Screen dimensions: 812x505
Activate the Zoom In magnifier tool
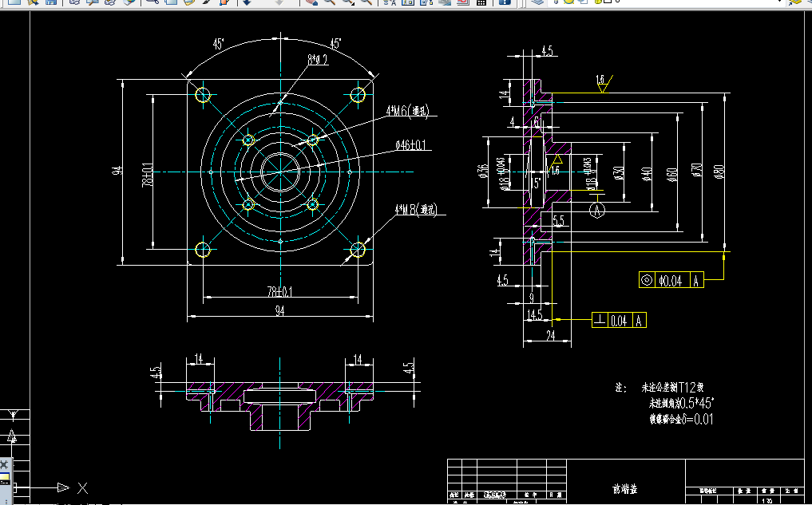[331, 4]
